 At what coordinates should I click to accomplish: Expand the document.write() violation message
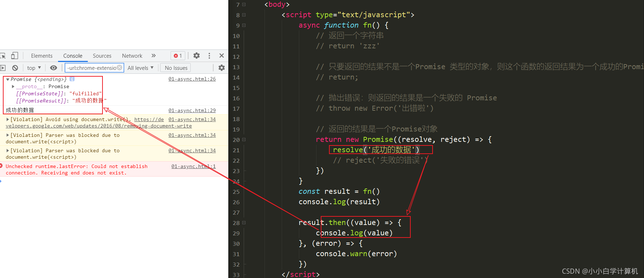point(8,119)
